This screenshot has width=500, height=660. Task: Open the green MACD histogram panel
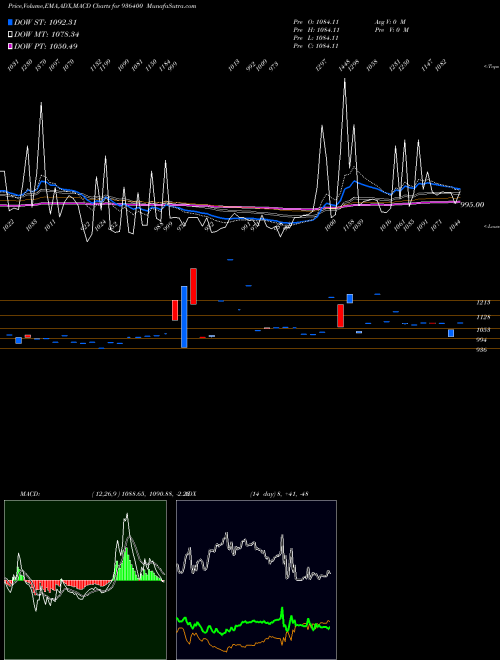click(85, 580)
